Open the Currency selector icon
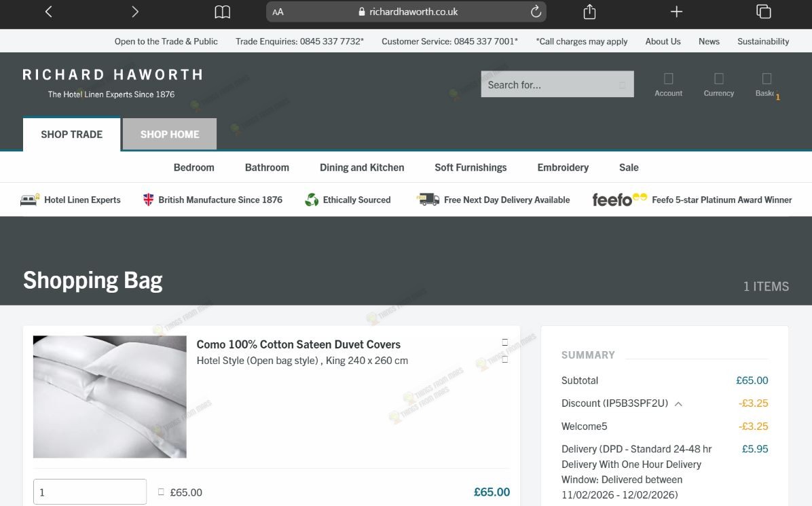 coord(719,79)
